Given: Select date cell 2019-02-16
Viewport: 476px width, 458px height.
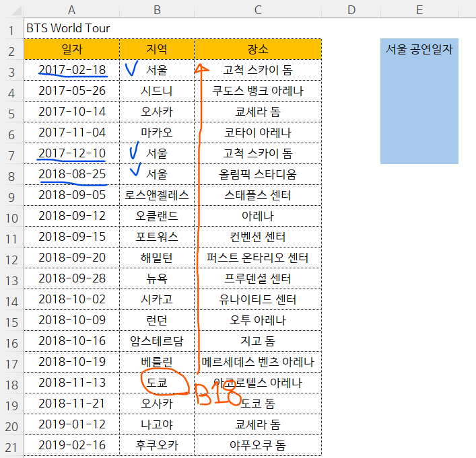Looking at the screenshot, I should pos(71,445).
